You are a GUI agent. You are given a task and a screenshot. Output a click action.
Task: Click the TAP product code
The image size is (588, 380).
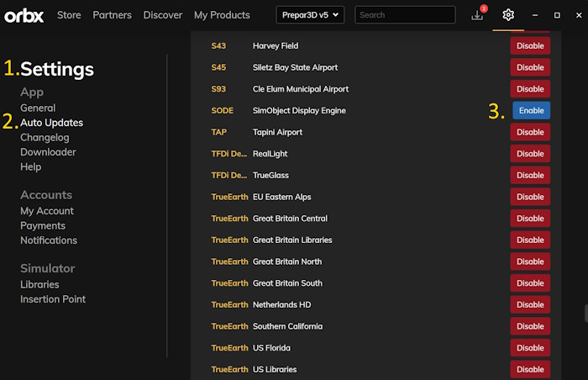(x=219, y=132)
